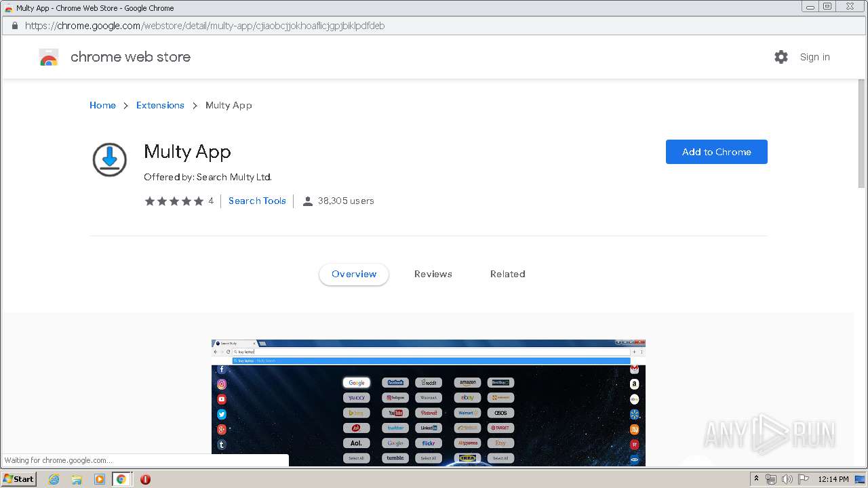868x488 pixels.
Task: Go to the Home breadcrumb
Action: [x=102, y=105]
